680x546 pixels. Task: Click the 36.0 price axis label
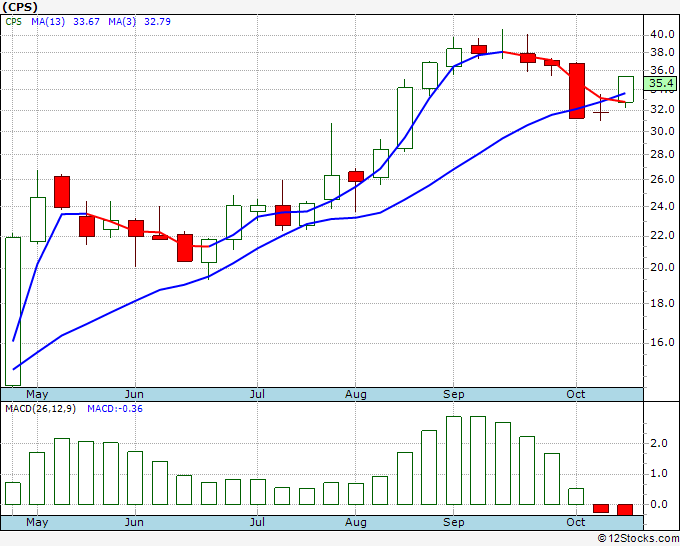[x=662, y=70]
